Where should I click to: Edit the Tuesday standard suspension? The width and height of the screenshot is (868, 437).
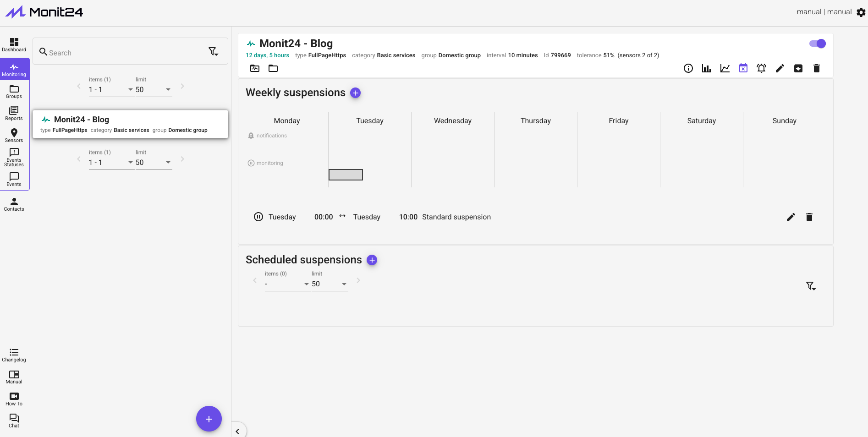(x=791, y=217)
